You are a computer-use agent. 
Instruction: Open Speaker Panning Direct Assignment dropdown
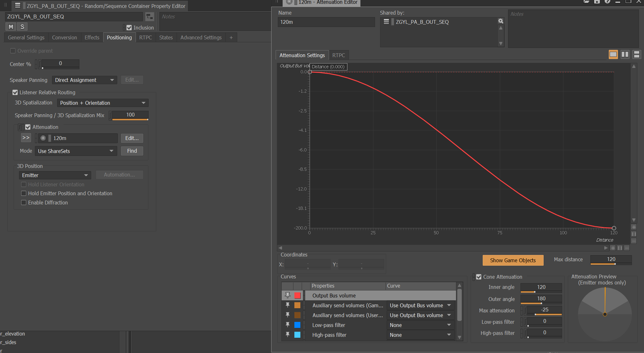(84, 80)
